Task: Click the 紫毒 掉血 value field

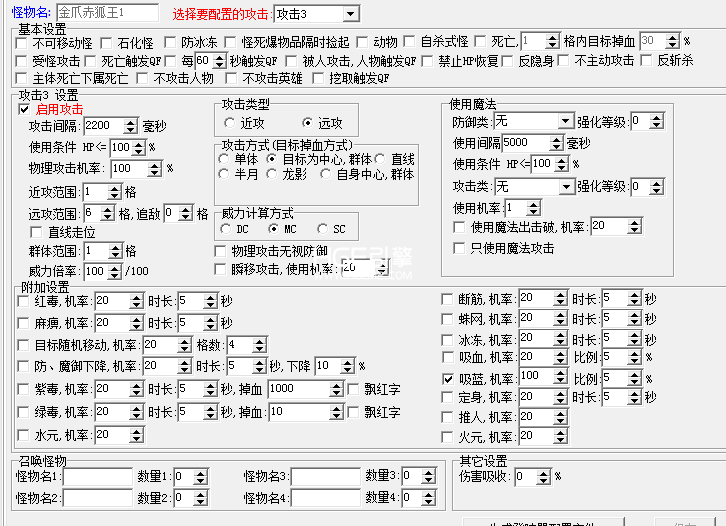Action: click(x=304, y=388)
